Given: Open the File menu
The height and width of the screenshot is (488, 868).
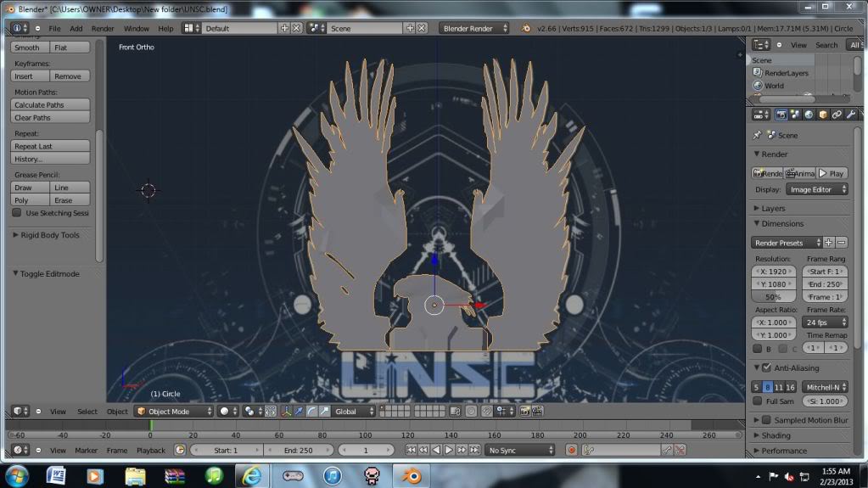Looking at the screenshot, I should point(55,28).
